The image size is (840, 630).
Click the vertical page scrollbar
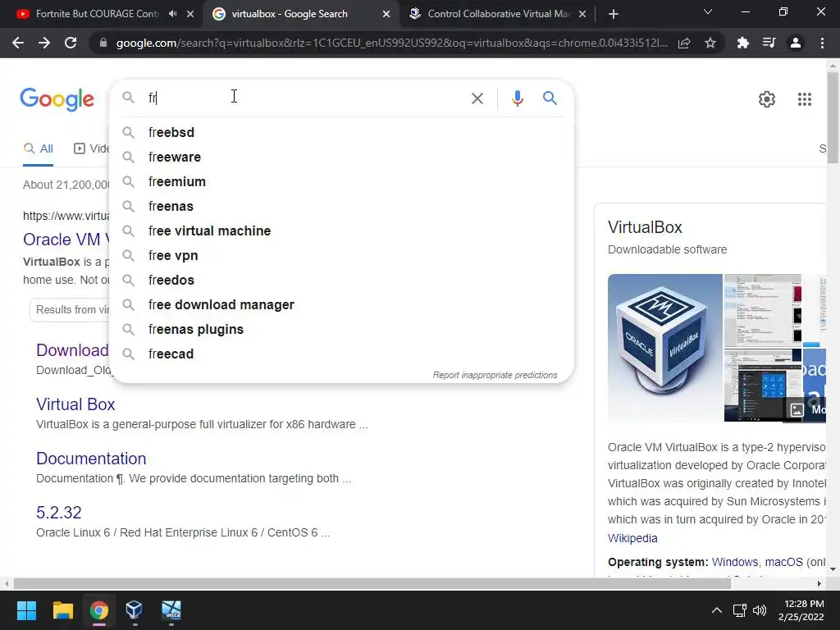pyautogui.click(x=833, y=118)
